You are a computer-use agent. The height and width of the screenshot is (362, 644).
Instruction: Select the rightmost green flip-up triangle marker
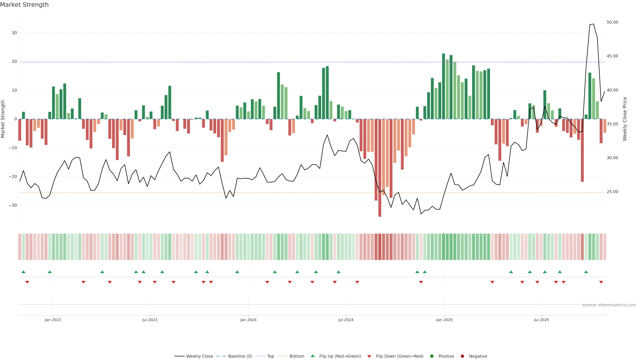(586, 272)
